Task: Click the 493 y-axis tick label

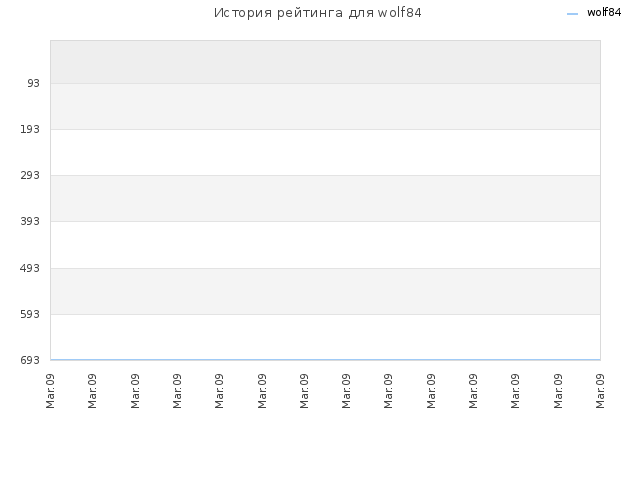Action: pyautogui.click(x=30, y=268)
